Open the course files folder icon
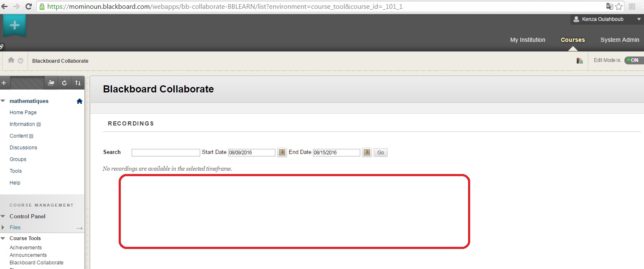Image resolution: width=644 pixels, height=269 pixels. pyautogui.click(x=51, y=83)
